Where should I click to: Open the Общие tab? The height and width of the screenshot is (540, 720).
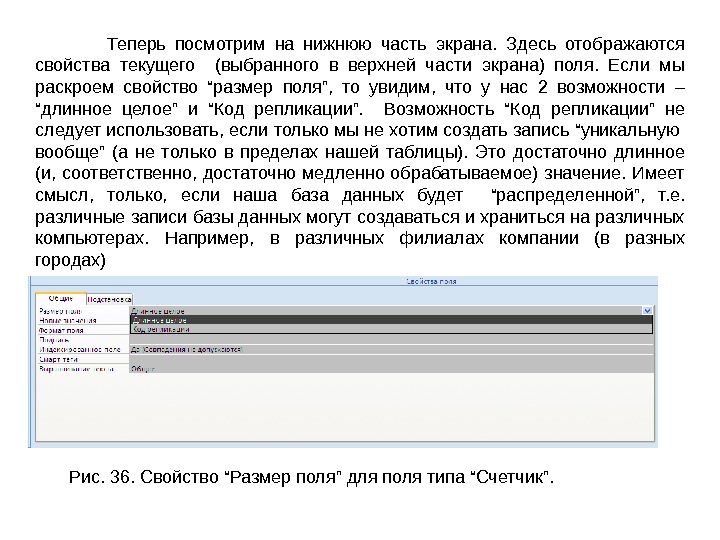click(61, 299)
